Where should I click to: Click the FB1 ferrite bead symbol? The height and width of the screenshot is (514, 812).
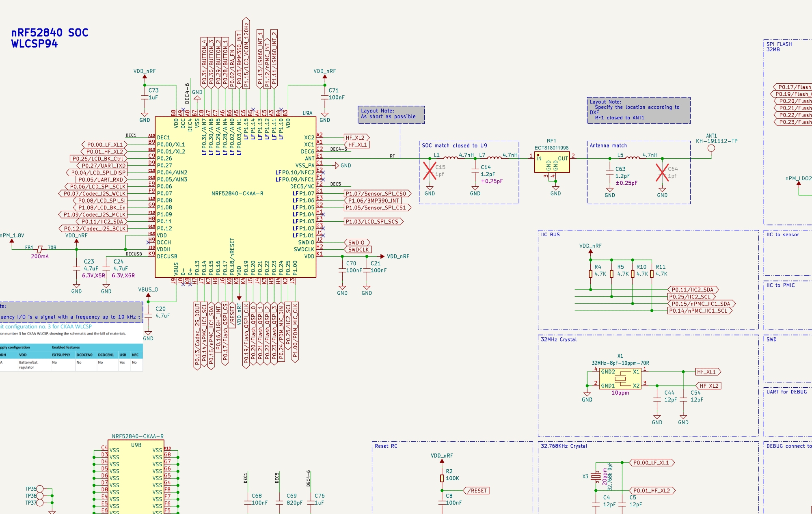(x=40, y=249)
